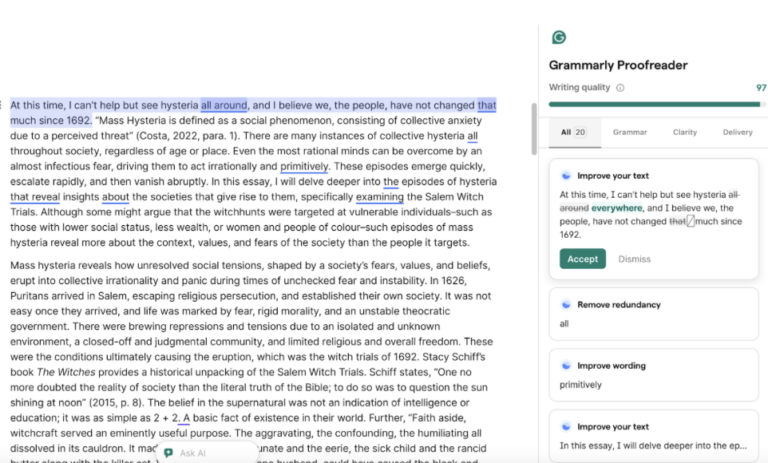Click the underlined '. A' before 'basic fact'
The height and width of the screenshot is (463, 768).
tap(184, 418)
